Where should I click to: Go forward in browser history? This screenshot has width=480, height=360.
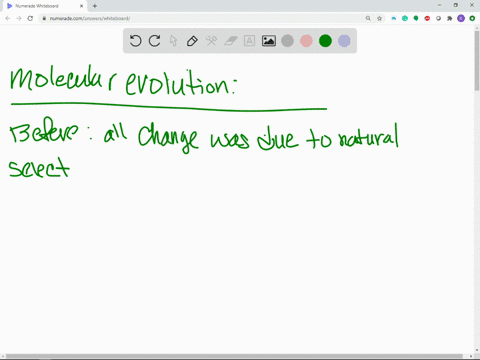[x=19, y=18]
